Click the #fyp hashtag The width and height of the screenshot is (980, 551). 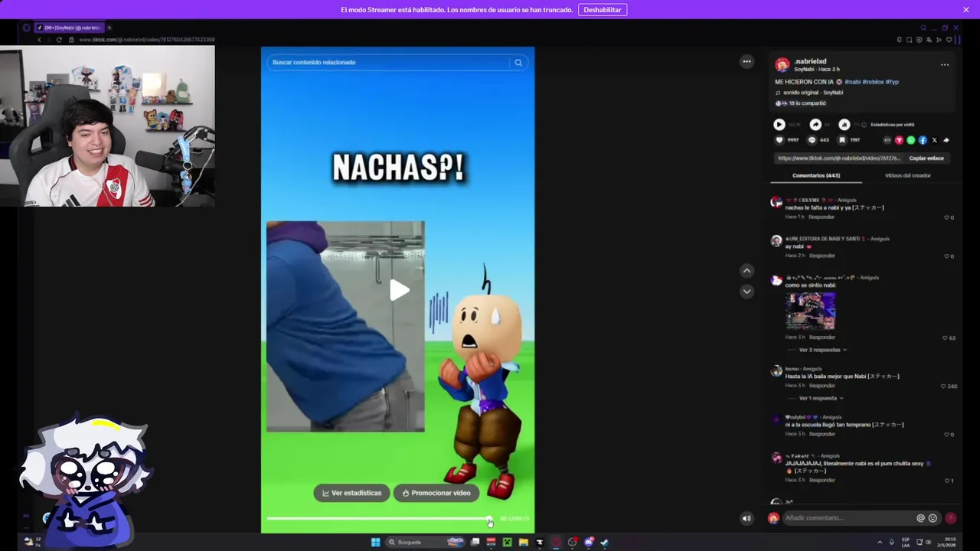[892, 82]
